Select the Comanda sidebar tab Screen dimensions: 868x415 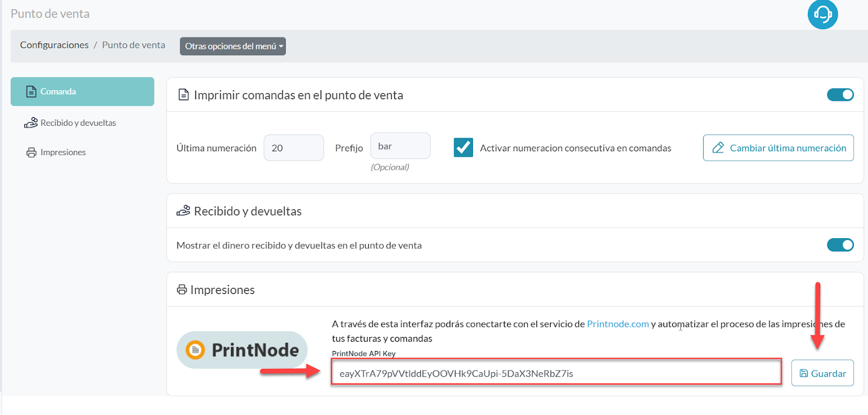click(82, 92)
